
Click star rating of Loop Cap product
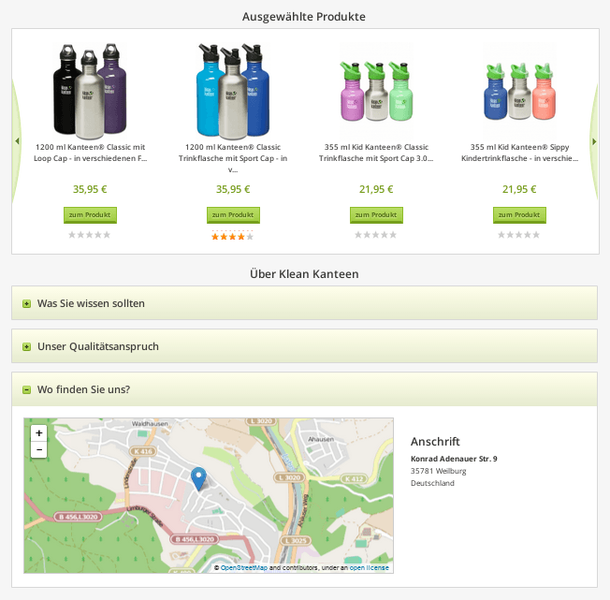point(89,235)
